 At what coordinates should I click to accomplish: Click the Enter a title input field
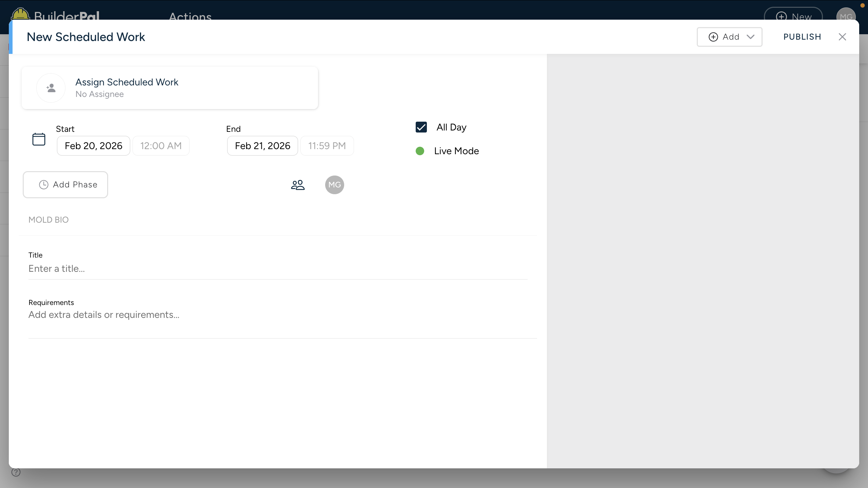(x=277, y=269)
